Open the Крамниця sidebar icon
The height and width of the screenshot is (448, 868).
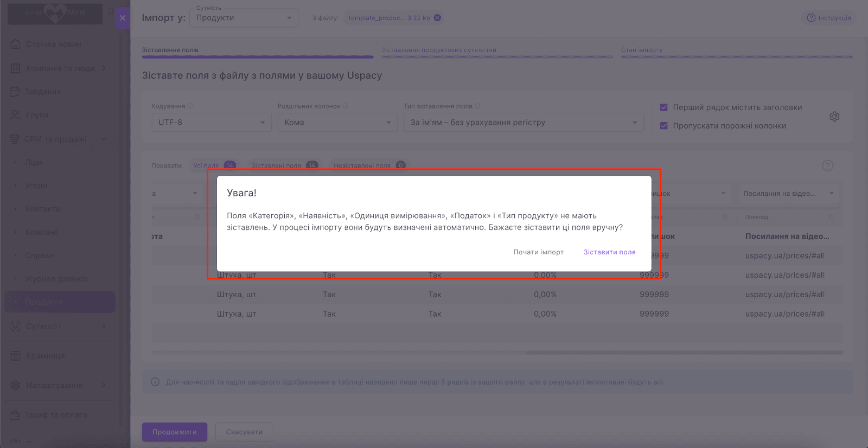point(16,356)
